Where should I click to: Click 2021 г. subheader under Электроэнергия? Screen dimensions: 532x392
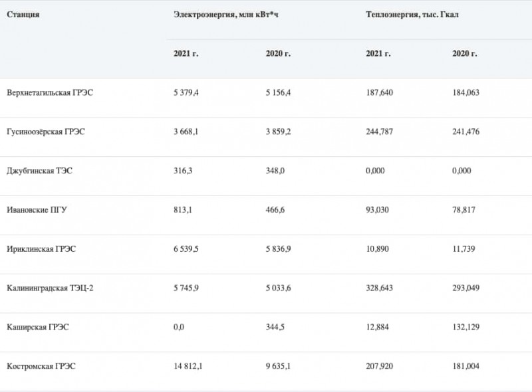(x=186, y=54)
